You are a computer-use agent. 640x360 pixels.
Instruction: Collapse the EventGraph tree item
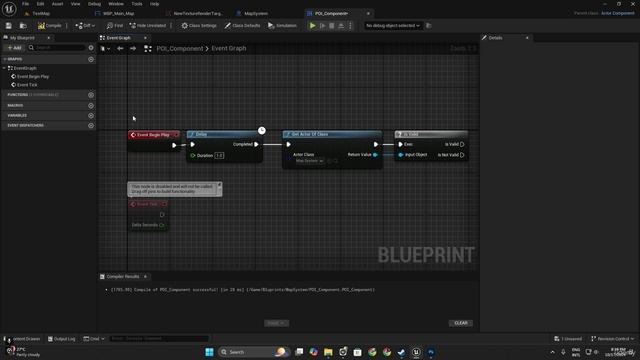4,68
